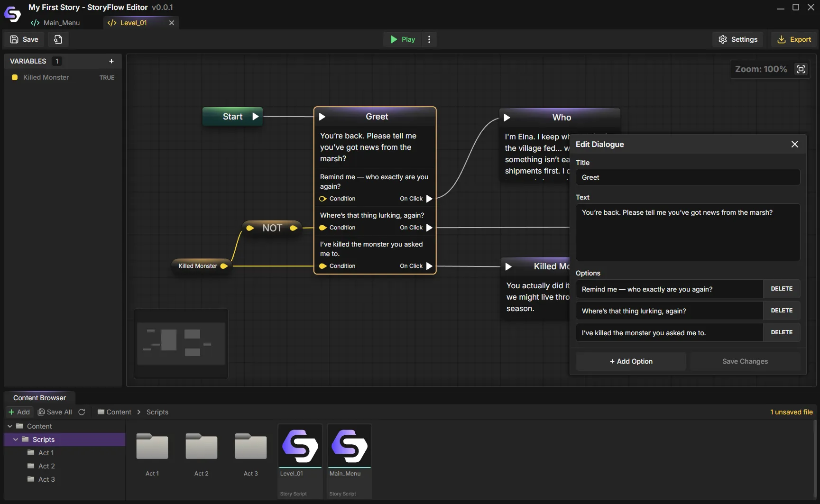
Task: Click the document search icon next to Save
Action: [58, 39]
